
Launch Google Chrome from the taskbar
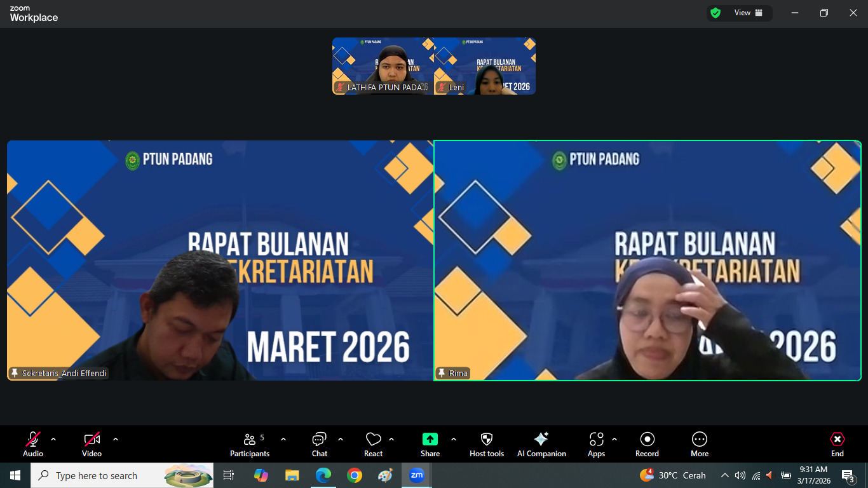click(x=355, y=475)
